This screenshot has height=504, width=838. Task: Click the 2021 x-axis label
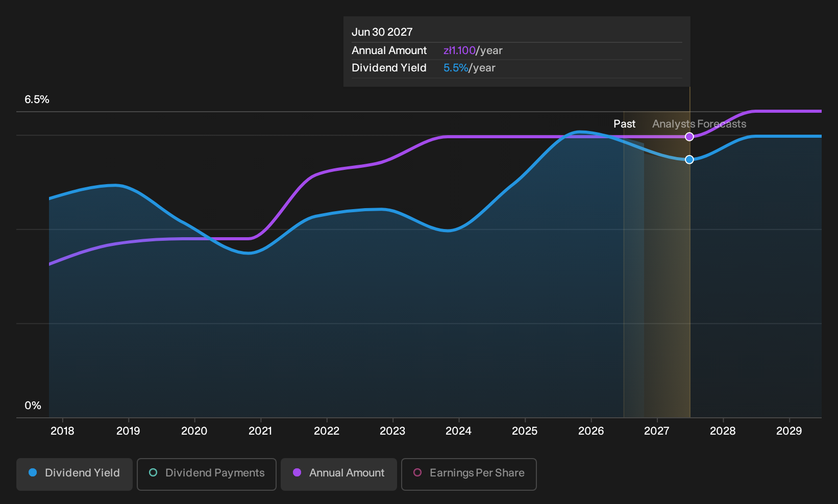(x=260, y=431)
